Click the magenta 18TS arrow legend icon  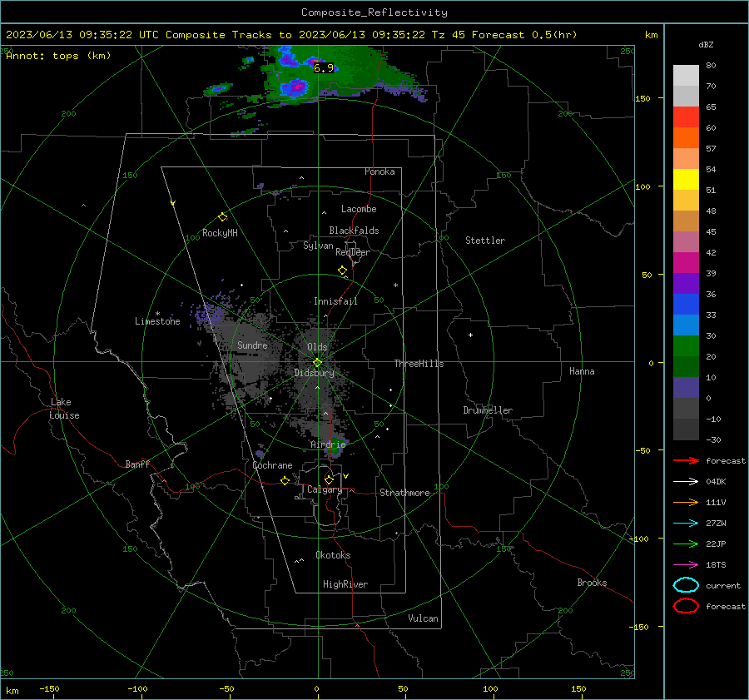[x=686, y=564]
